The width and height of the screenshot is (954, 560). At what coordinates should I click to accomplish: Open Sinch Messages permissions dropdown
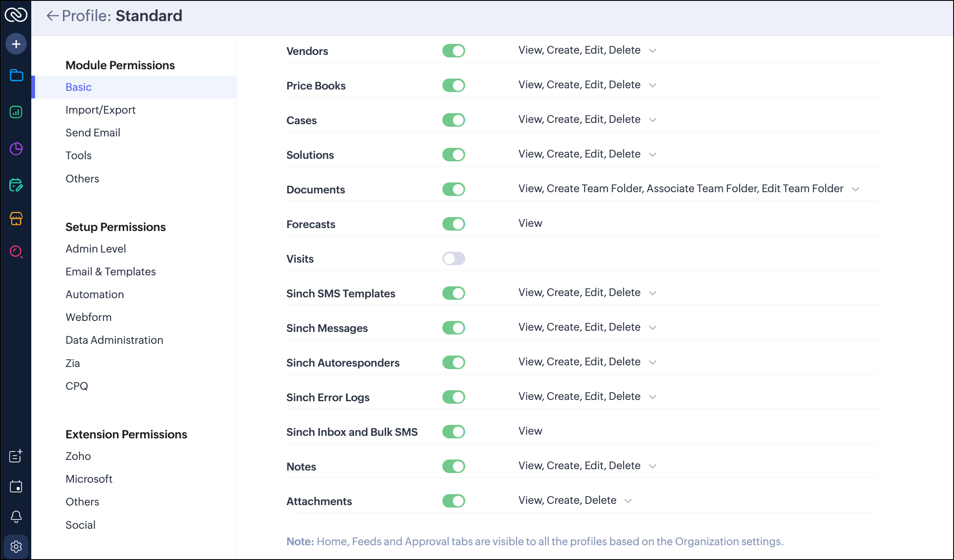(653, 328)
